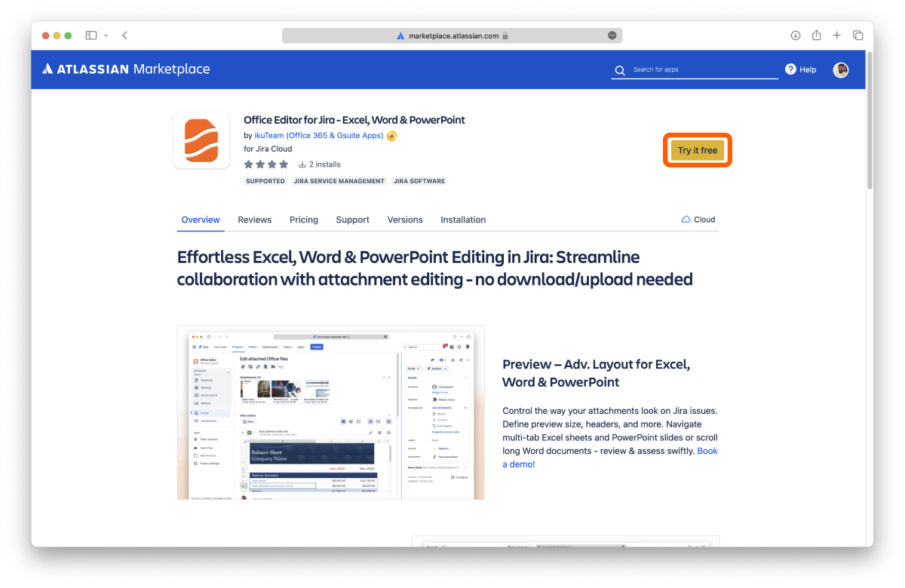Image resolution: width=905 pixels, height=588 pixels.
Task: Expand the sidebar dropdown chevron
Action: pos(106,35)
